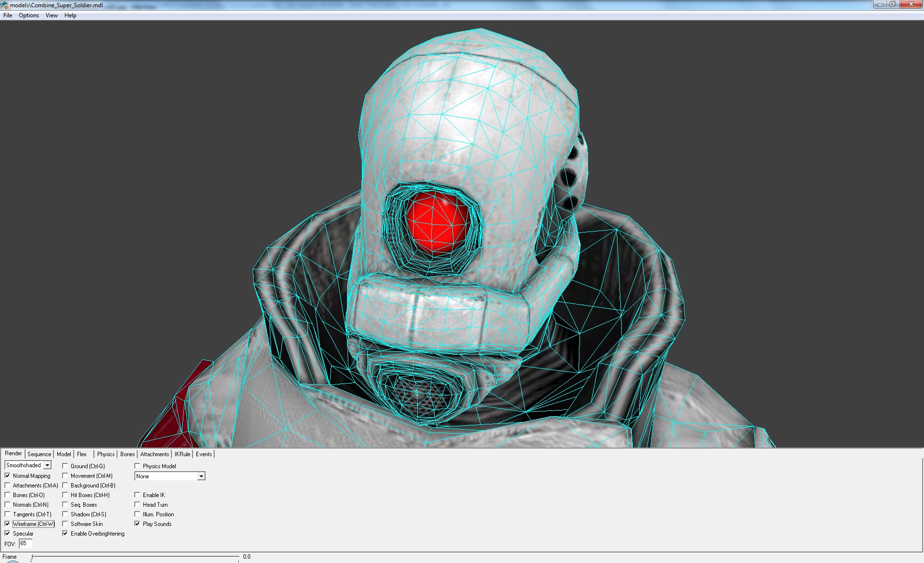Close the model viewer window
Screen dimensions: 924x563
pyautogui.click(x=911, y=4)
